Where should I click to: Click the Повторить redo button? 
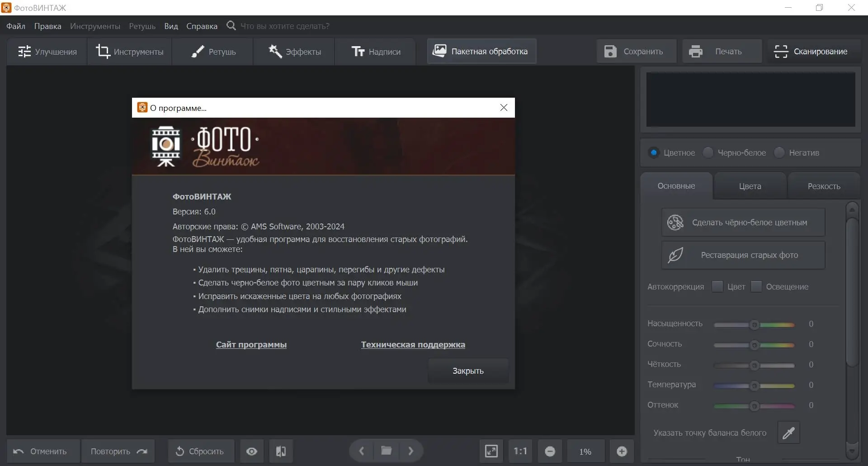[x=118, y=452]
